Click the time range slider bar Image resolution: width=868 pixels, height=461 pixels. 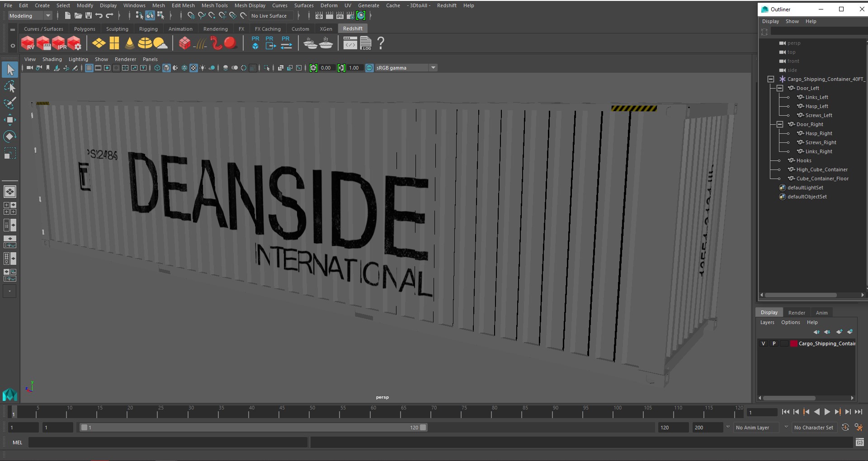(x=253, y=428)
